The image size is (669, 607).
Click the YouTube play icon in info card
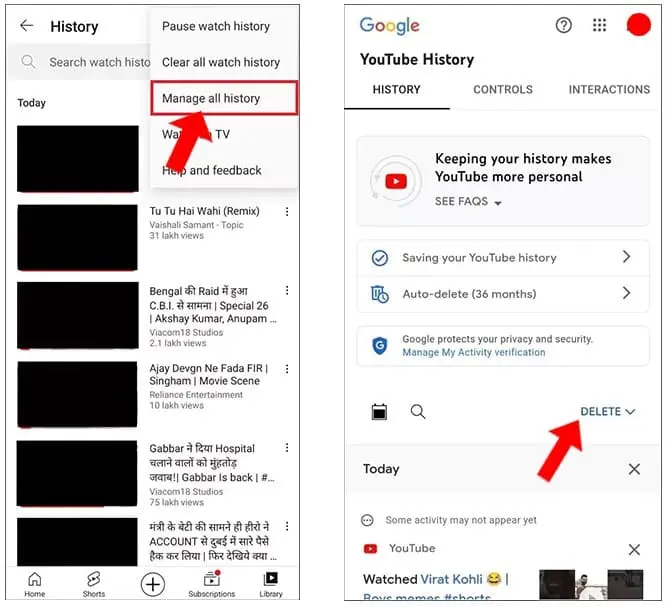(396, 181)
